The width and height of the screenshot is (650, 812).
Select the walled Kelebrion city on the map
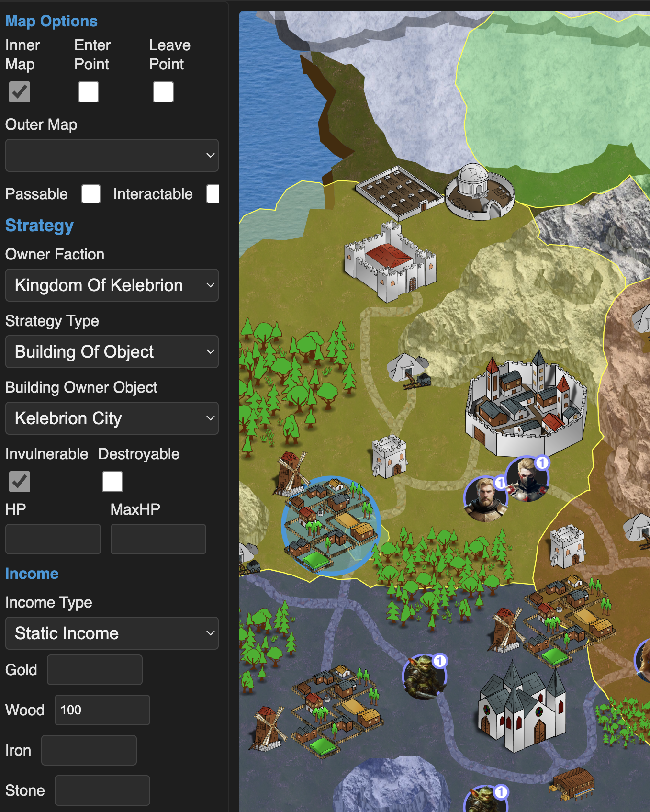tap(526, 403)
